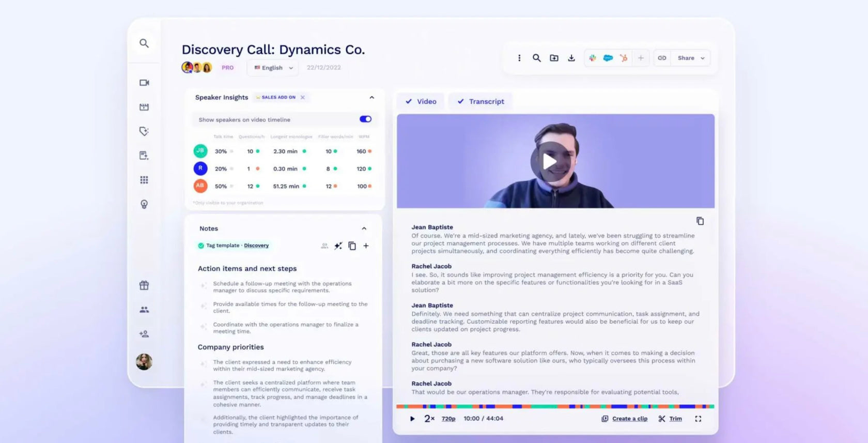
Task: Click the move to folder icon
Action: [554, 58]
